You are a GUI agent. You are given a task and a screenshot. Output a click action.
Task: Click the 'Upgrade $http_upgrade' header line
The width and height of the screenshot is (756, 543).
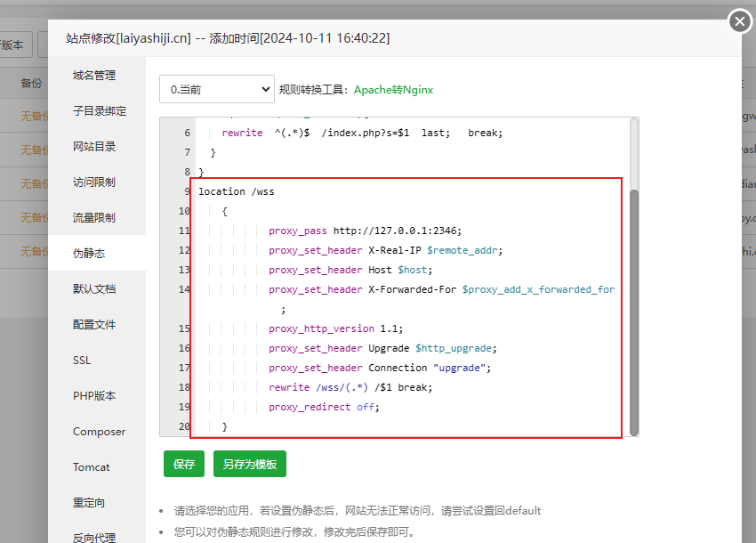[x=382, y=348]
